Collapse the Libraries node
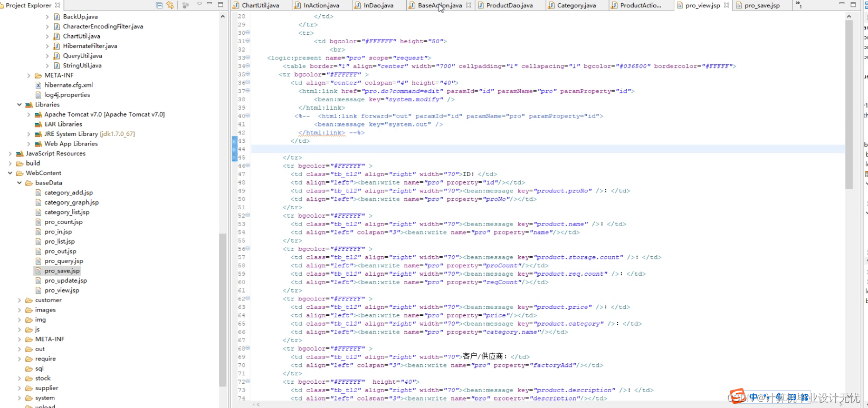Viewport: 868px width, 408px height. (x=20, y=105)
